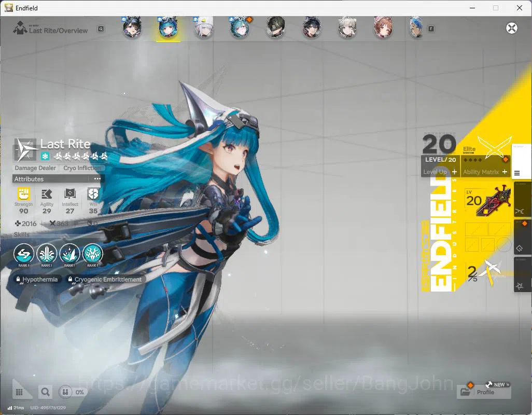Click the Q previous-operator key icon
The image size is (532, 415).
coord(101,29)
